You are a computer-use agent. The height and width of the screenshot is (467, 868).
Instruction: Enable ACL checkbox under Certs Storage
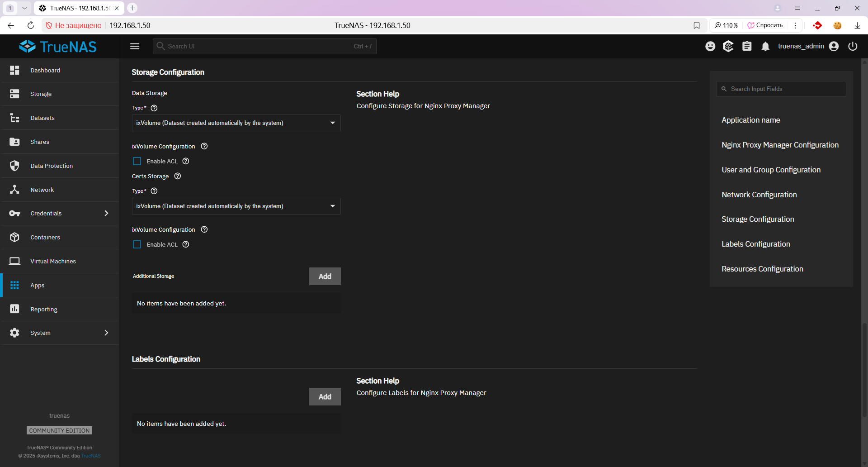click(x=137, y=244)
